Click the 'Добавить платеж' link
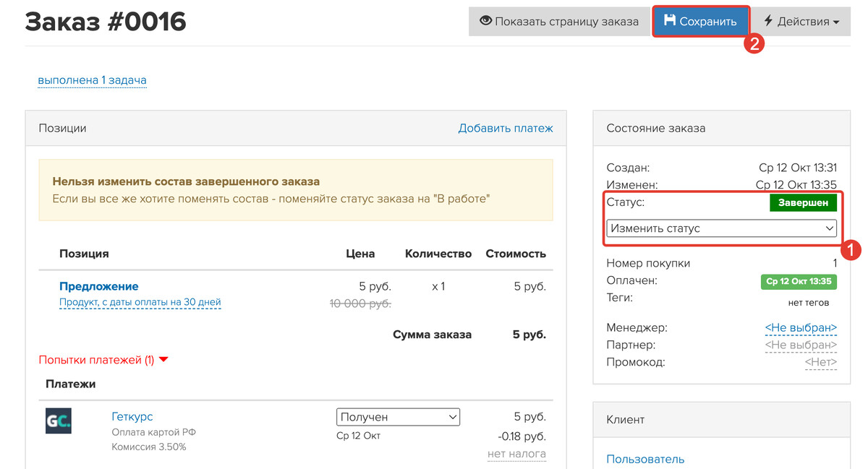The image size is (868, 469). tap(506, 128)
